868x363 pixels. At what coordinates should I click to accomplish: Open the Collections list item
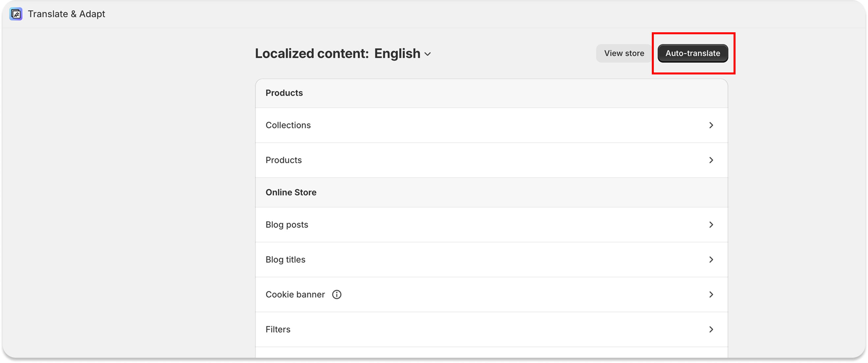coord(288,125)
